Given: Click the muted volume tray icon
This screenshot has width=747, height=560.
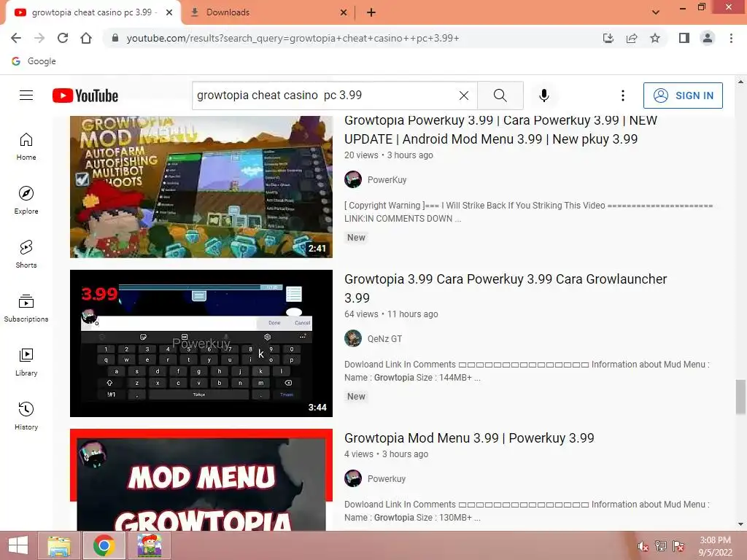Looking at the screenshot, I should coord(643,546).
